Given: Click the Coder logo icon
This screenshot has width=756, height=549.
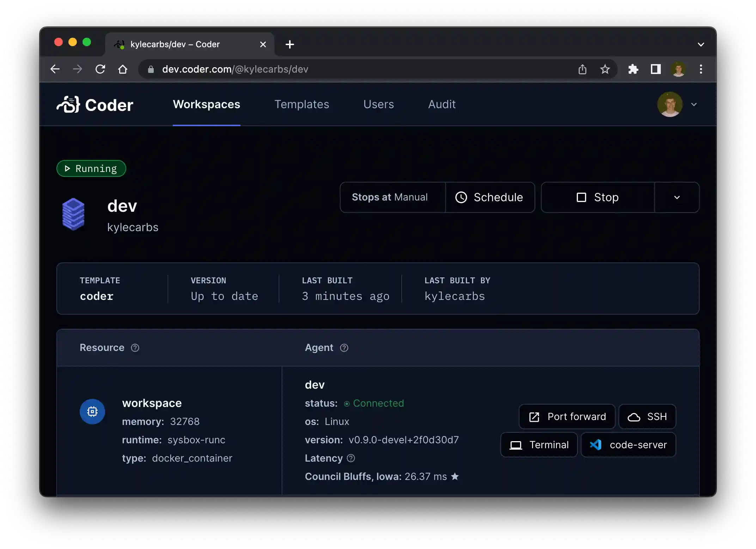Looking at the screenshot, I should (x=68, y=105).
